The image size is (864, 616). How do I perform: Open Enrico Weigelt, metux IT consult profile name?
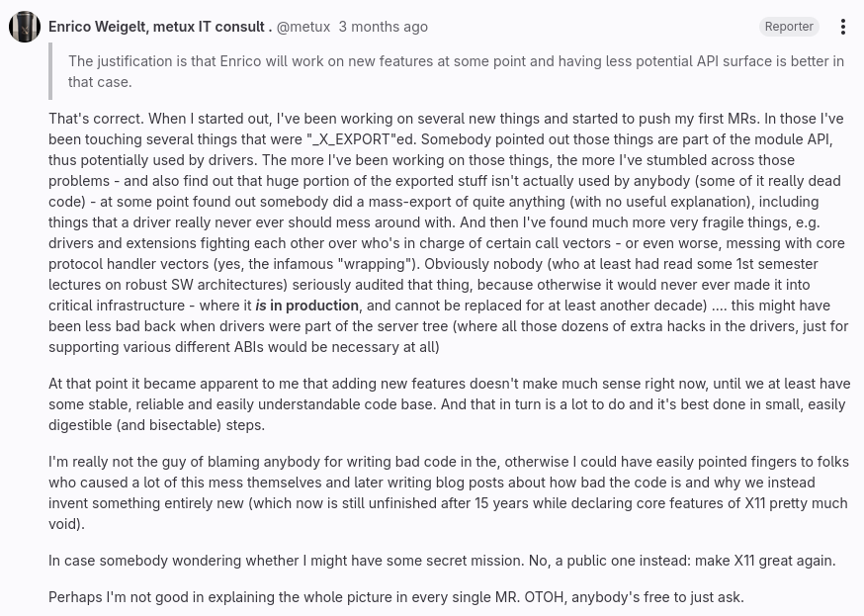[x=160, y=27]
